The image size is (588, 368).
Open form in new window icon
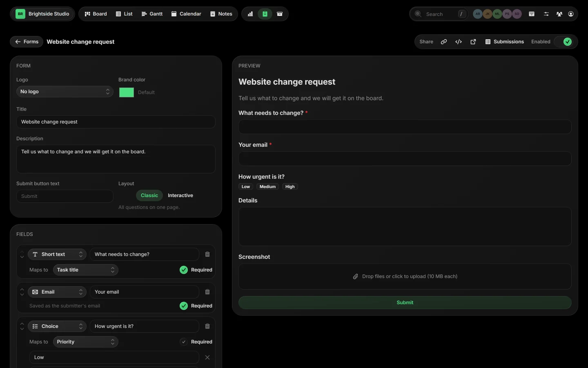473,42
